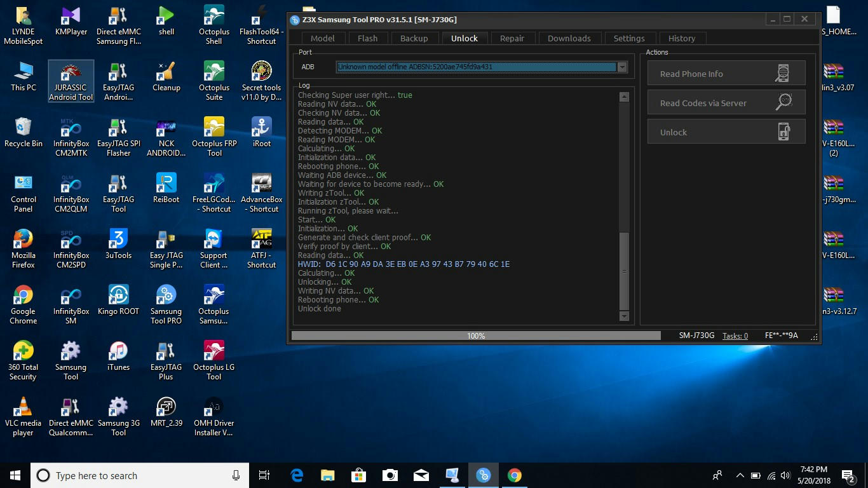The width and height of the screenshot is (868, 488).
Task: Select the Samsung 3G Tool icon
Action: point(119,417)
